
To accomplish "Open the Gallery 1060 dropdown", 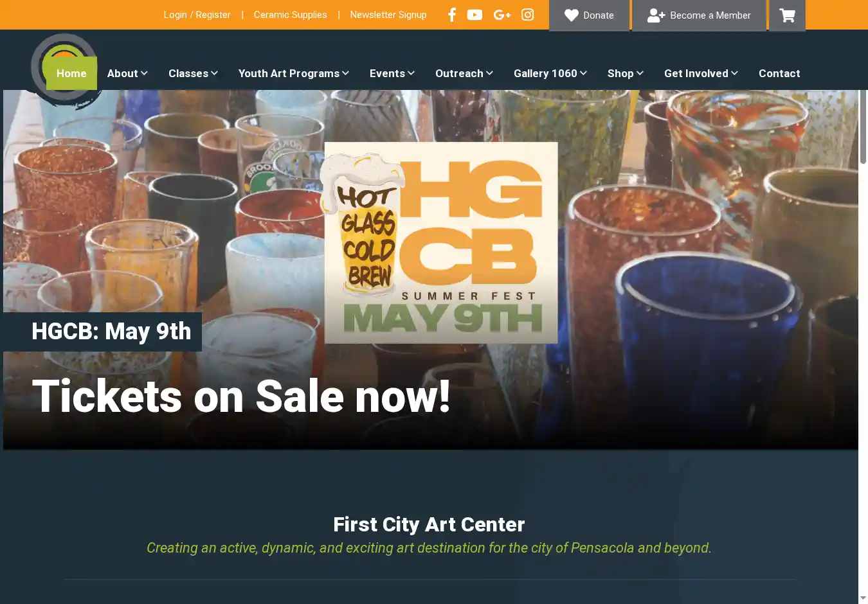I will tap(550, 73).
